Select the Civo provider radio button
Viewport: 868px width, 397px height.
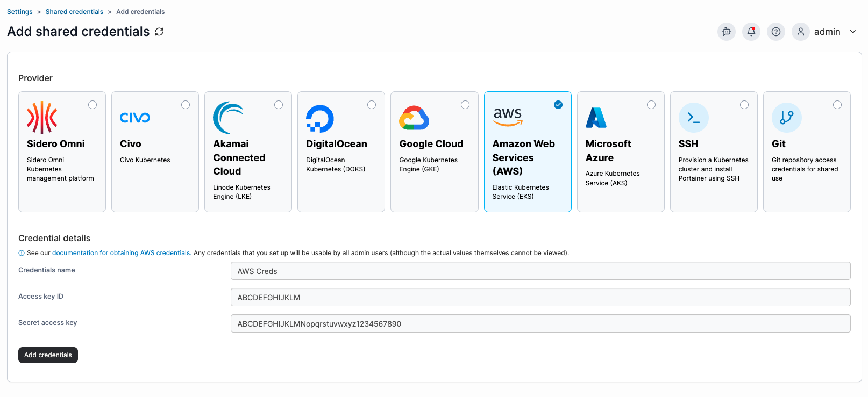pos(186,105)
